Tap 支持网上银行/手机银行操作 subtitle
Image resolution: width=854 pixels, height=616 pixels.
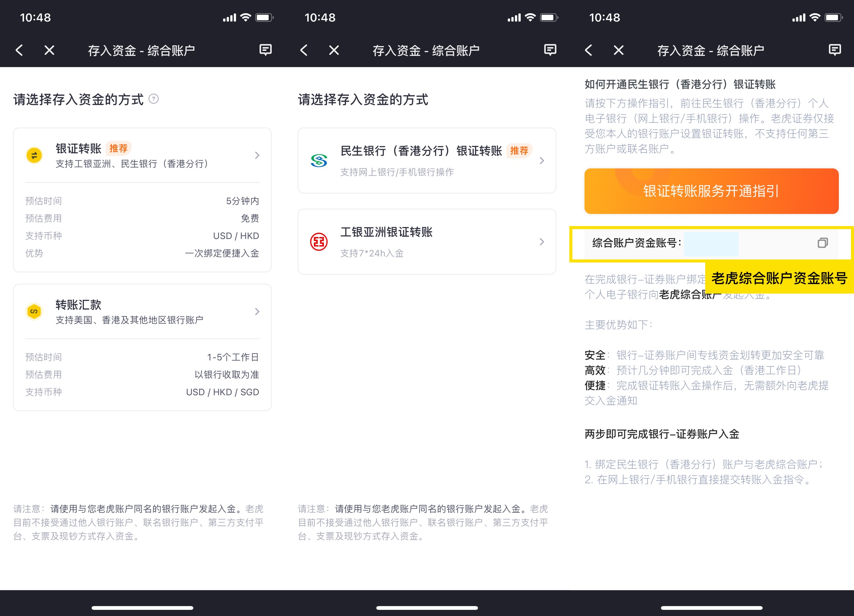point(397,172)
